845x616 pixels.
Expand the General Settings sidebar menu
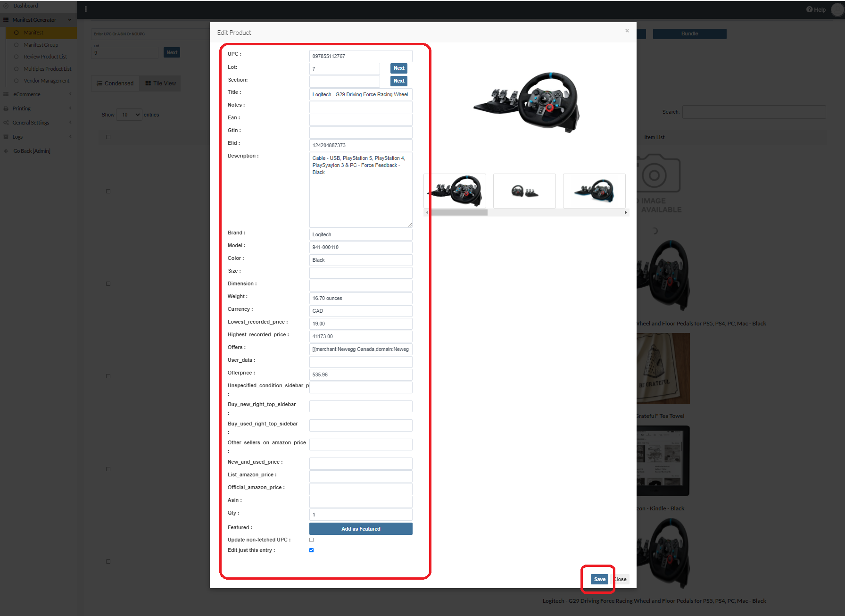38,123
